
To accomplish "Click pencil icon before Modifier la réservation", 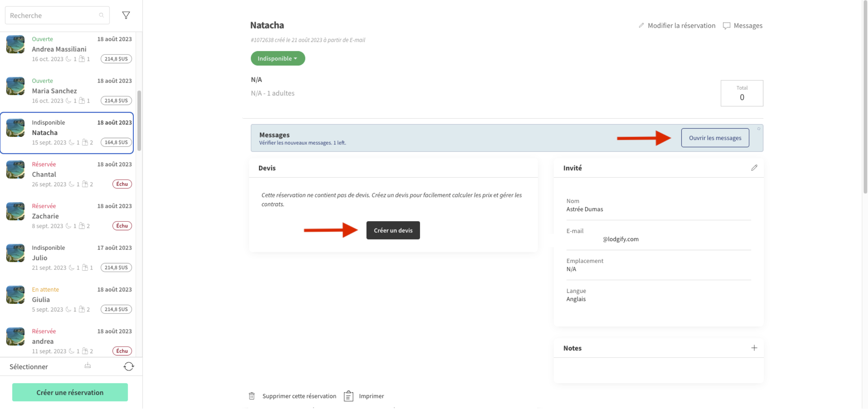I will (x=641, y=25).
